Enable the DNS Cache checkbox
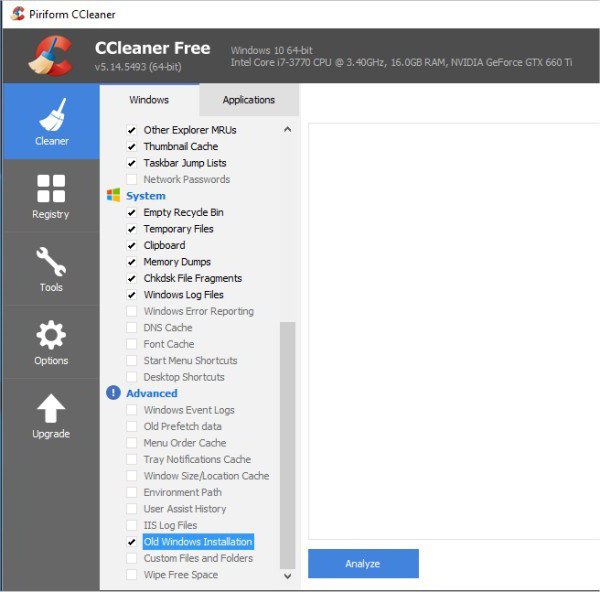 (132, 328)
